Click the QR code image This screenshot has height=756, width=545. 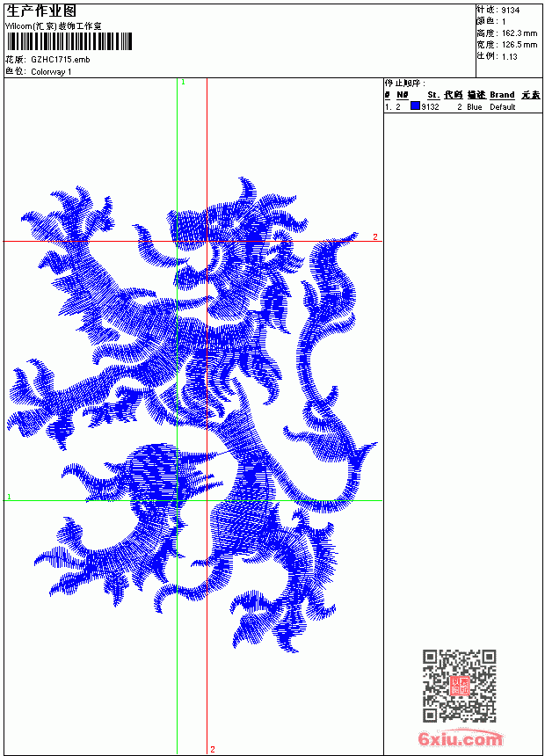(459, 686)
